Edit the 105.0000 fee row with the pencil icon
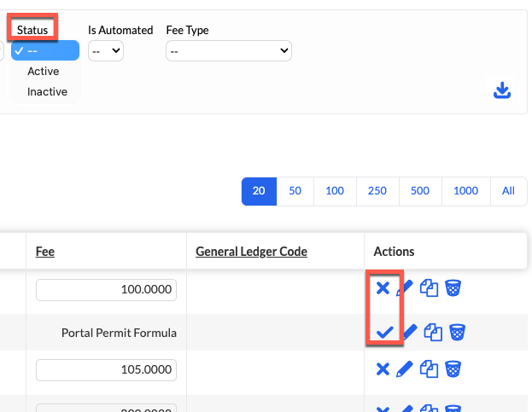This screenshot has width=532, height=412. pyautogui.click(x=405, y=369)
